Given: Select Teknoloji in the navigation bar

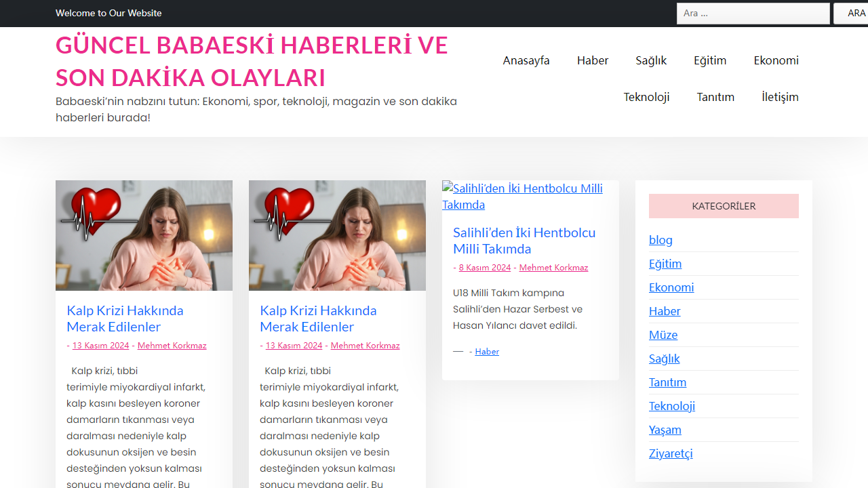Looking at the screenshot, I should pyautogui.click(x=646, y=97).
